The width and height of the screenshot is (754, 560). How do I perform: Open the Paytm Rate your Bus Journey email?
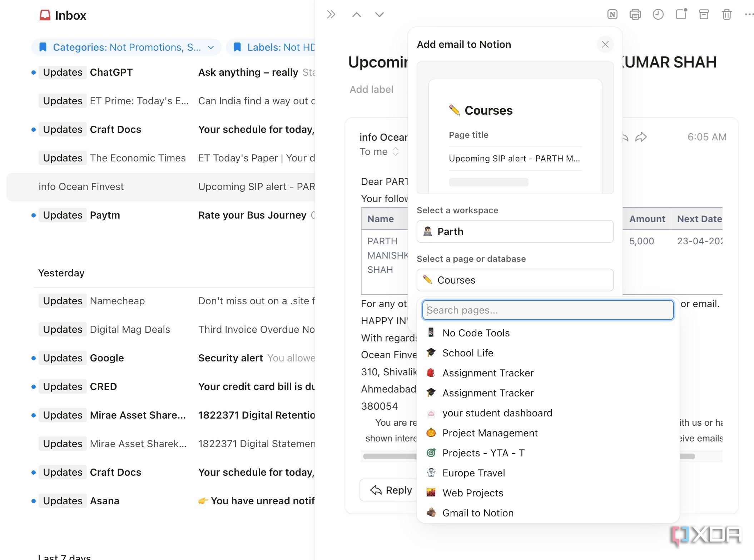[x=161, y=215]
